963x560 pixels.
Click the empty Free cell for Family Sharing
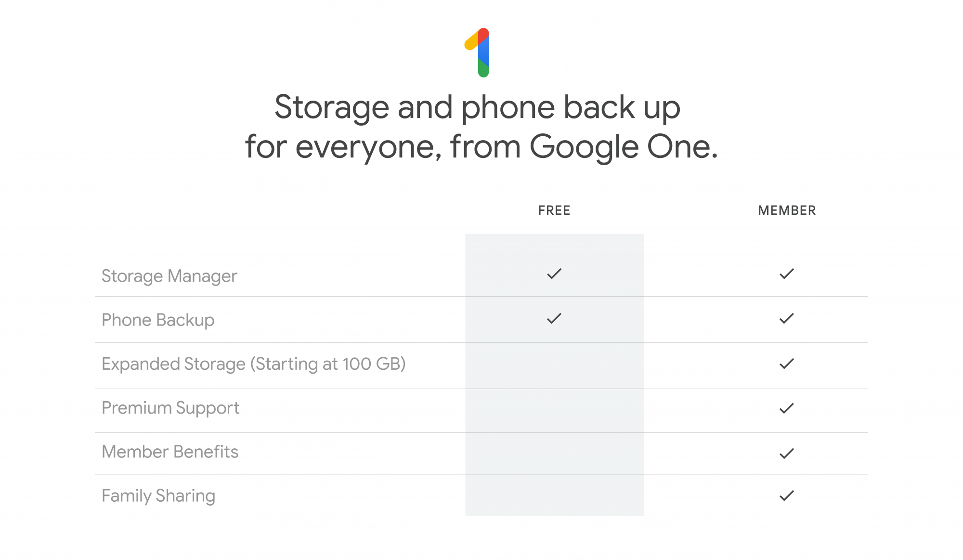(x=554, y=495)
